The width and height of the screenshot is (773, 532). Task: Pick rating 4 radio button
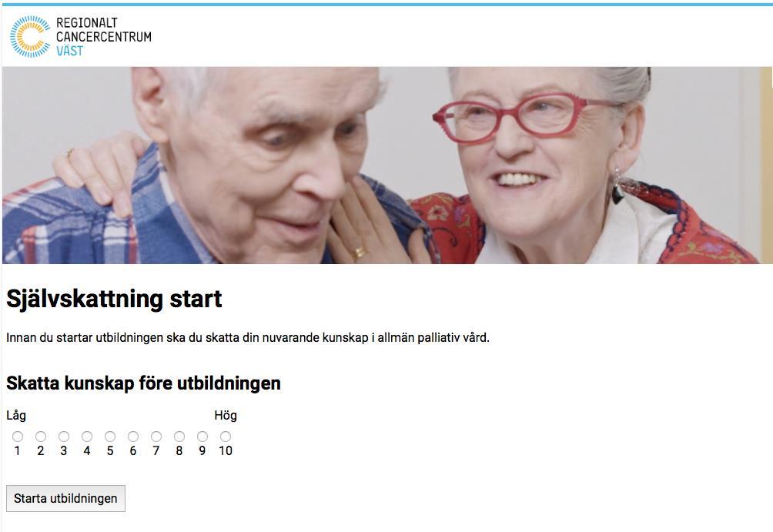point(87,437)
